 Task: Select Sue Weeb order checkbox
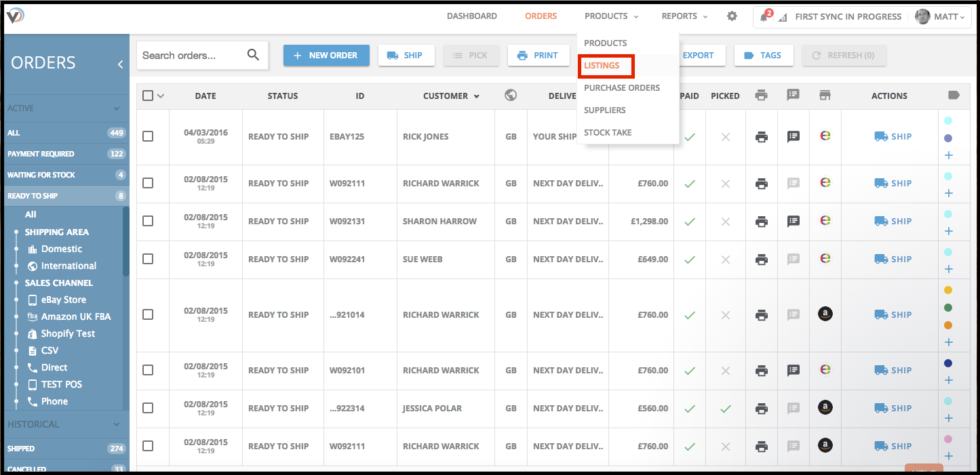148,259
